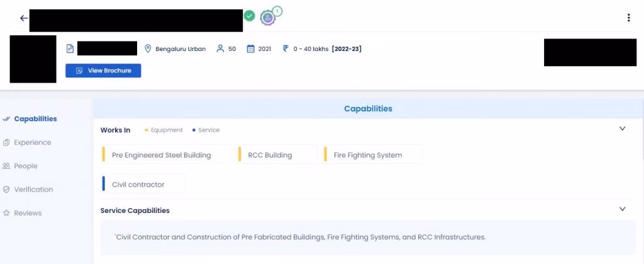Click the View Brochure button
The image size is (644, 264).
pyautogui.click(x=103, y=71)
